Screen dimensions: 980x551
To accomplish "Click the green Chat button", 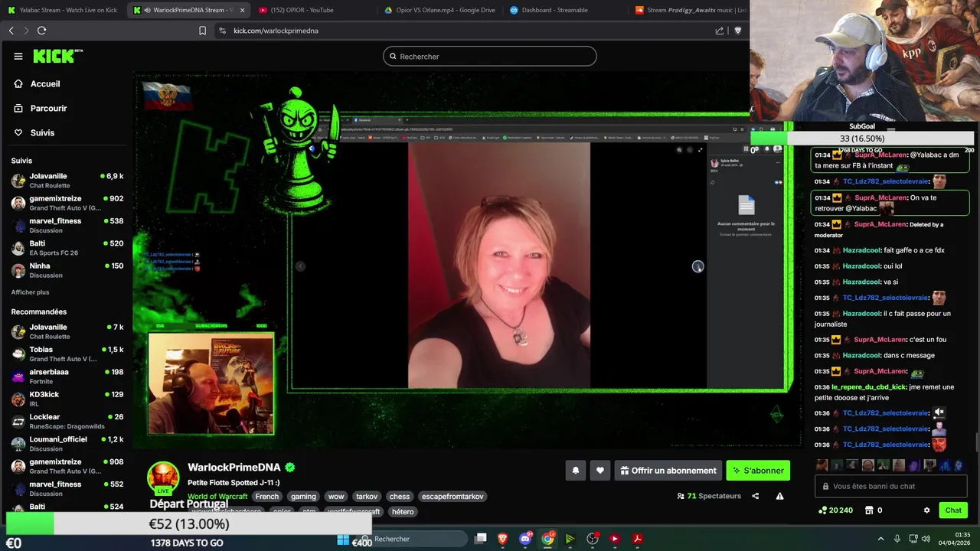I will pos(953,510).
